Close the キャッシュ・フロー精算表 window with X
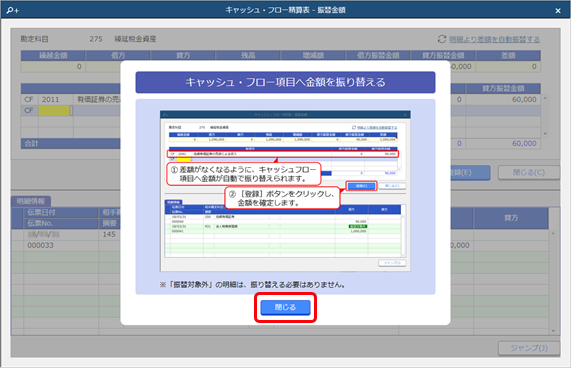Image resolution: width=571 pixels, height=368 pixels. click(558, 11)
